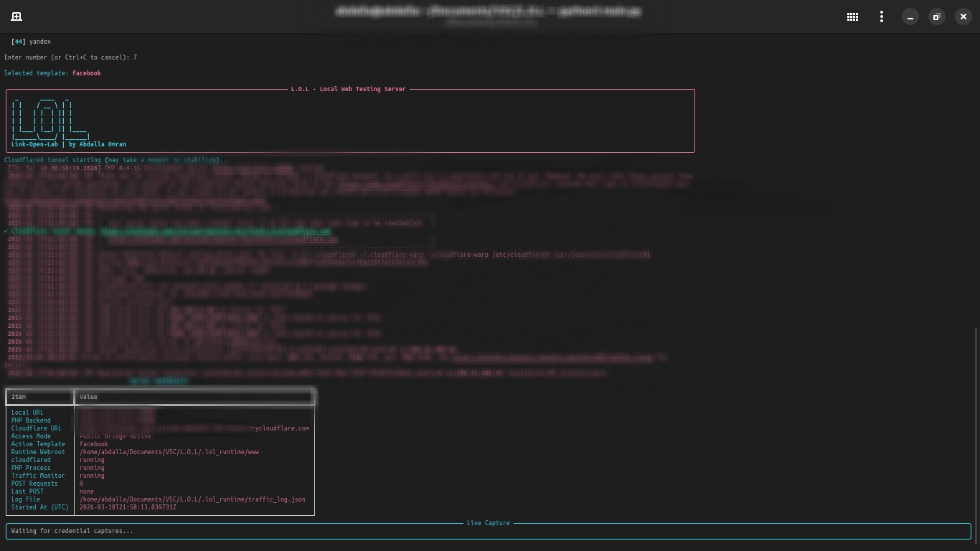Click the 'PHP Backend' row label
This screenshot has height=551, width=980.
(31, 420)
